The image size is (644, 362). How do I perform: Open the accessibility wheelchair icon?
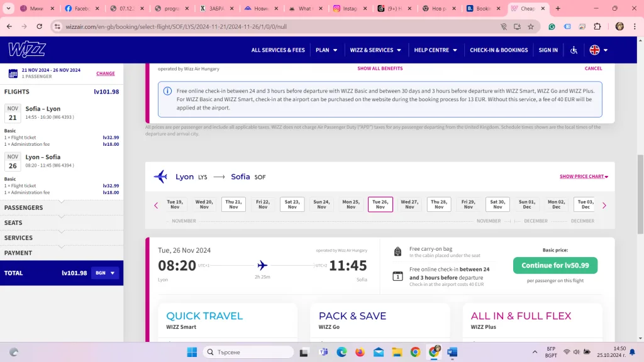[574, 50]
